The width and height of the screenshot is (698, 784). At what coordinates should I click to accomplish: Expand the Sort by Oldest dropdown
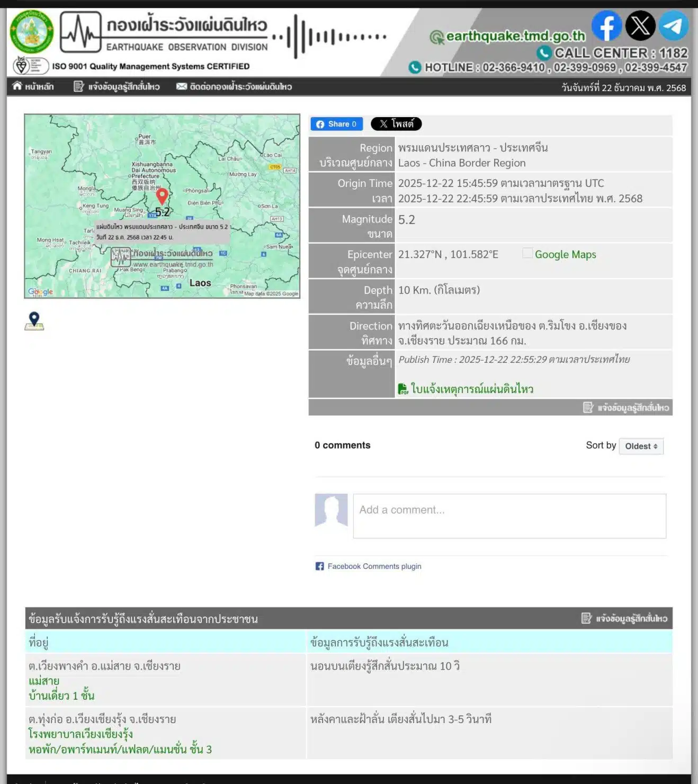pos(641,446)
